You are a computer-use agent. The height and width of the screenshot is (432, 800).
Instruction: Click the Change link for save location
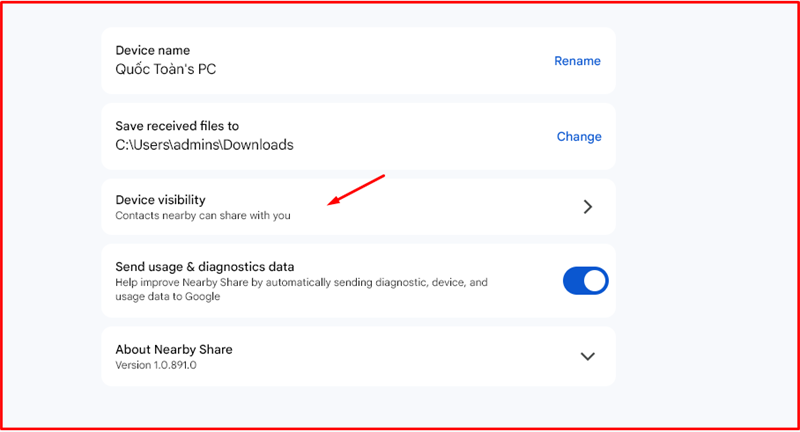pyautogui.click(x=579, y=136)
